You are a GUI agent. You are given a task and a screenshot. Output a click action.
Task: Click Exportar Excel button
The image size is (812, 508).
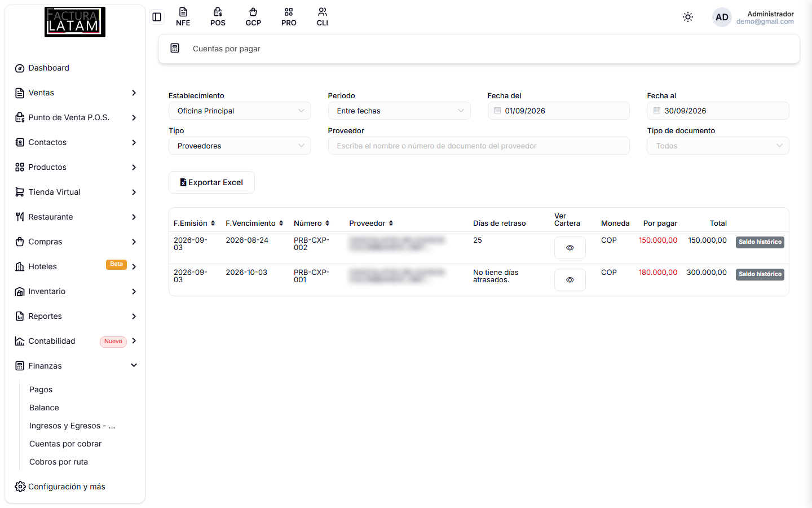point(211,182)
